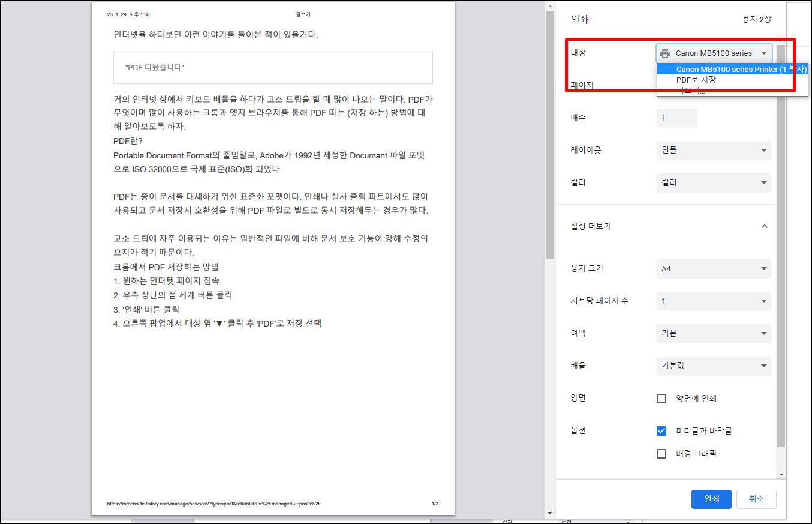
Task: Open the 컬러 color mode dropdown
Action: [714, 182]
